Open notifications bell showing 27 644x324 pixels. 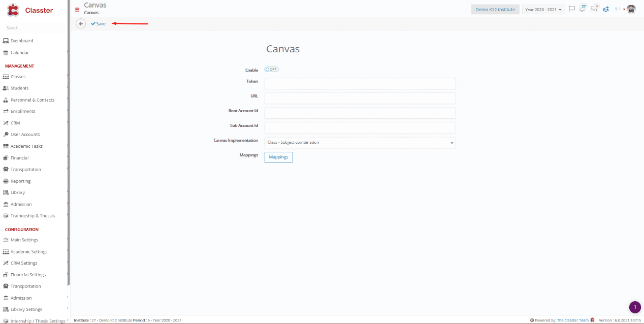pyautogui.click(x=582, y=9)
